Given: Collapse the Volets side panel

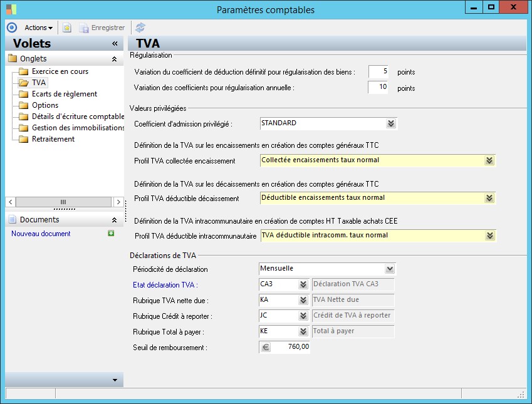Looking at the screenshot, I should (x=115, y=43).
